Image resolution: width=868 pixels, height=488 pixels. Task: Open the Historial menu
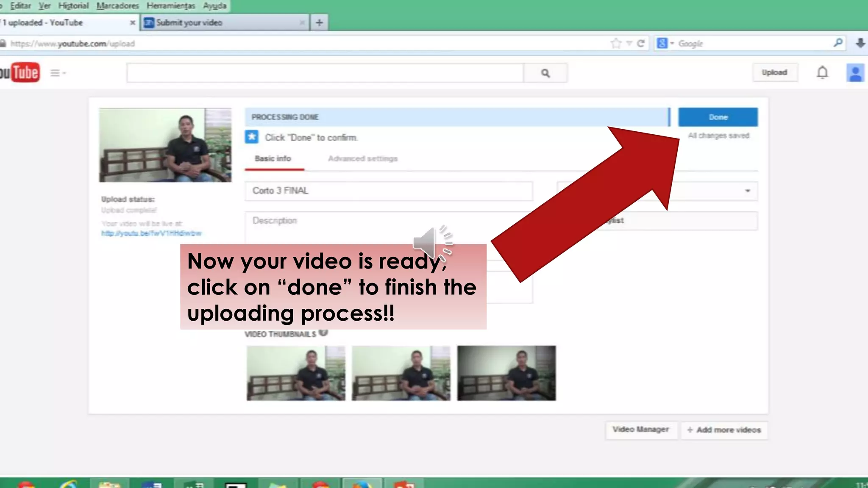pos(73,6)
